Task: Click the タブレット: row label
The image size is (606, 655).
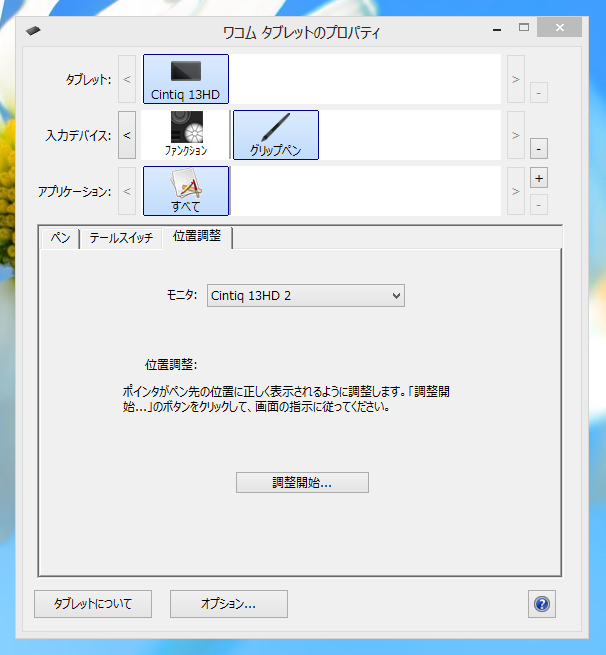Action: coord(89,79)
